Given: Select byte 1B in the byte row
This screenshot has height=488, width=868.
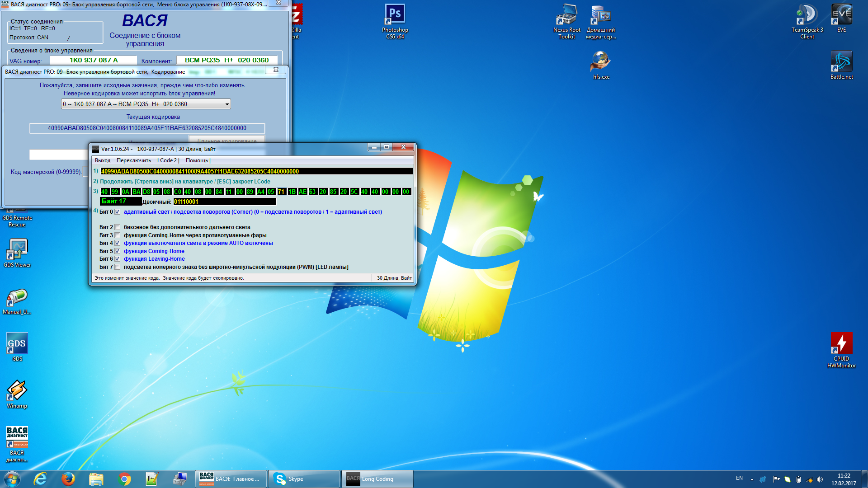Looking at the screenshot, I should 292,192.
